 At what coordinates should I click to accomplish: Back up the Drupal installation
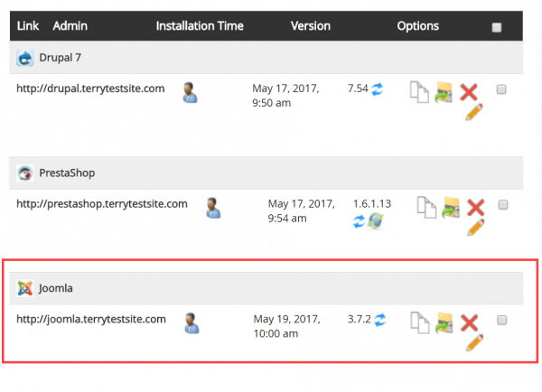click(x=444, y=92)
